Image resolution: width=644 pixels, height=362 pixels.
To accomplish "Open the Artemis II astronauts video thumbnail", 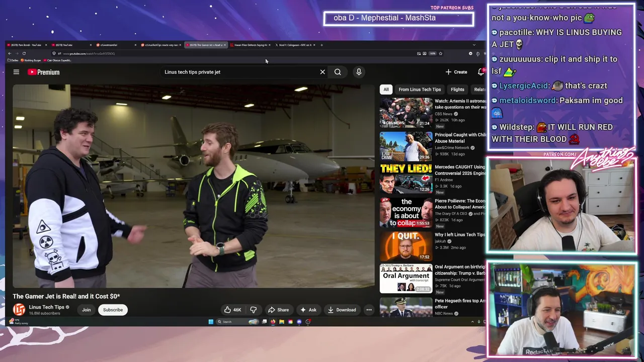I will click(406, 112).
